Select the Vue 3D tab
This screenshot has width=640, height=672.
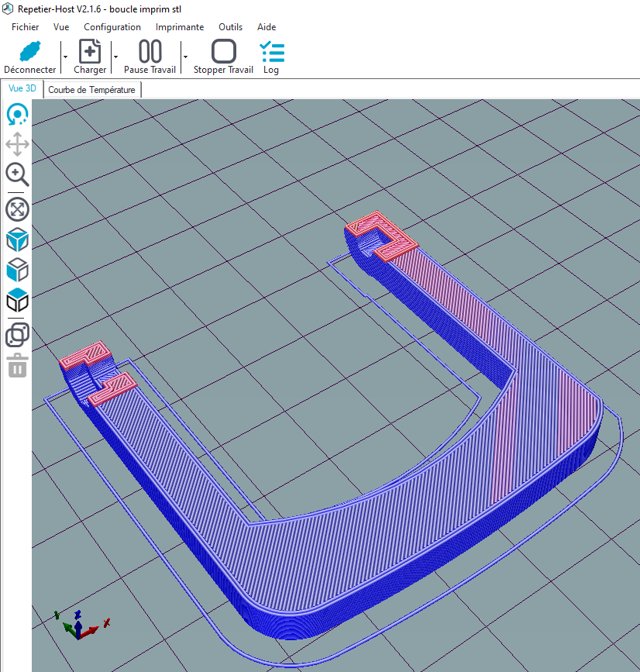pos(22,88)
